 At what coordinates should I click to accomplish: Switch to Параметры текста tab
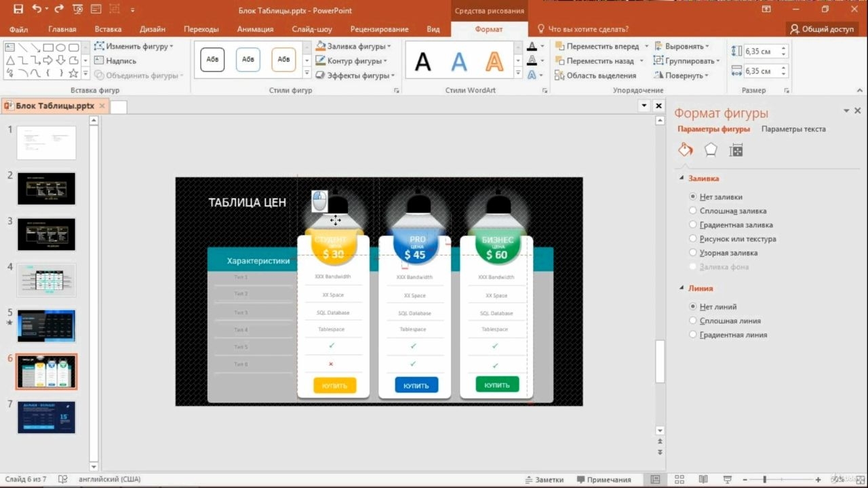(793, 129)
